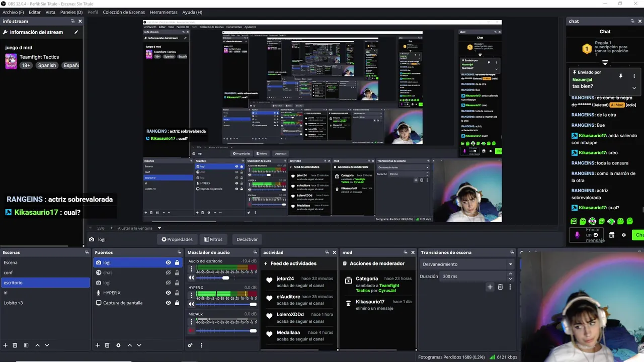Float the Fuentes dock panel
The image size is (644, 362).
(x=179, y=252)
